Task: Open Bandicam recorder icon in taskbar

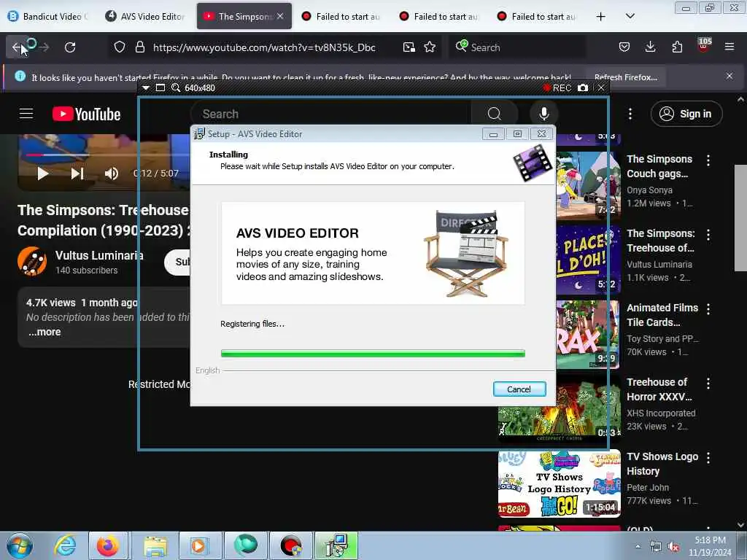Action: click(x=291, y=545)
